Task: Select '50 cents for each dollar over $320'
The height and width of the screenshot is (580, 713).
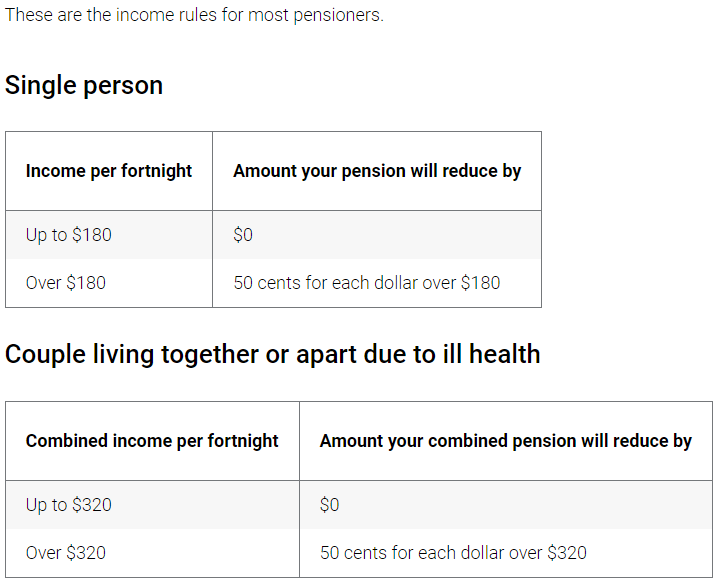Action: coord(453,553)
